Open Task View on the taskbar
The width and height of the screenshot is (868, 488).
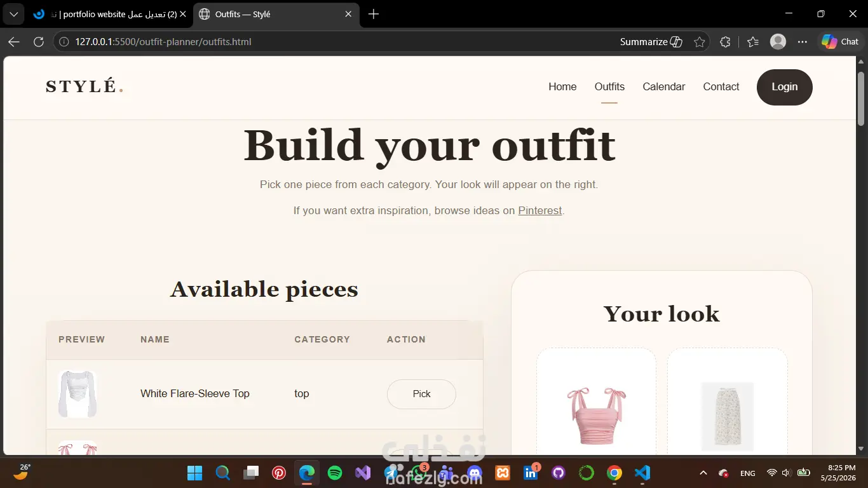(x=251, y=473)
